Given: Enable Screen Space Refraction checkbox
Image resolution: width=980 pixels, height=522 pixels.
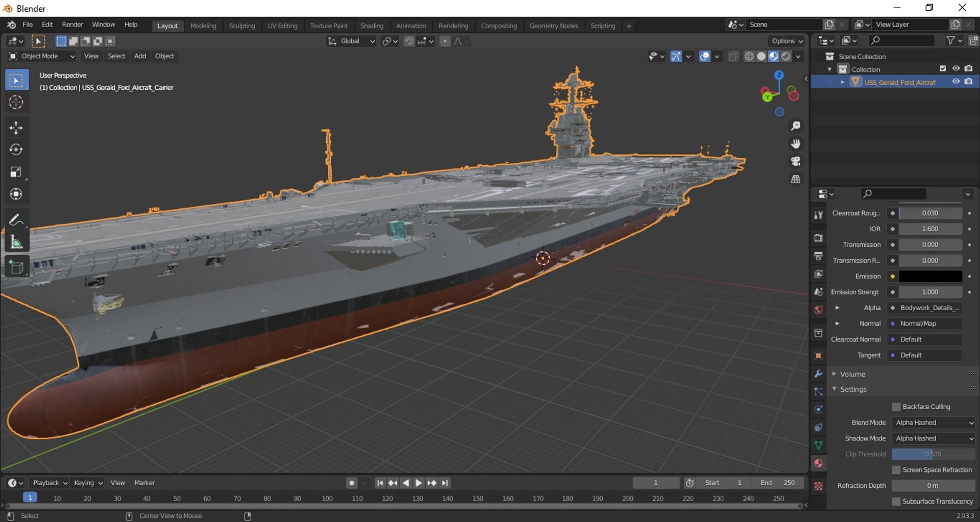Looking at the screenshot, I should [896, 470].
